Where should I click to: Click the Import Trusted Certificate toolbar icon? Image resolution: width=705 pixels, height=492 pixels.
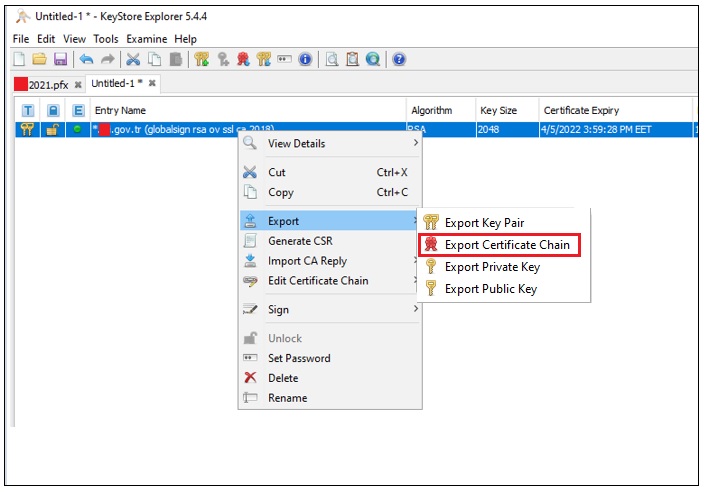[x=243, y=60]
